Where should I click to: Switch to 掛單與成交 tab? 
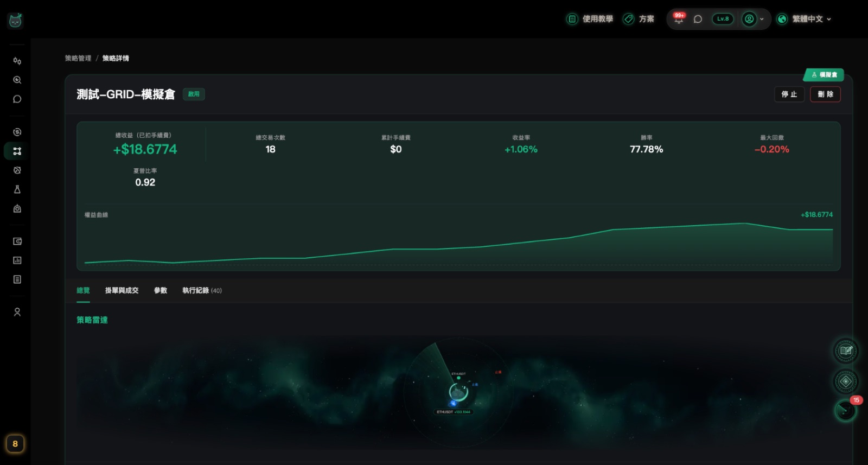[x=122, y=291]
